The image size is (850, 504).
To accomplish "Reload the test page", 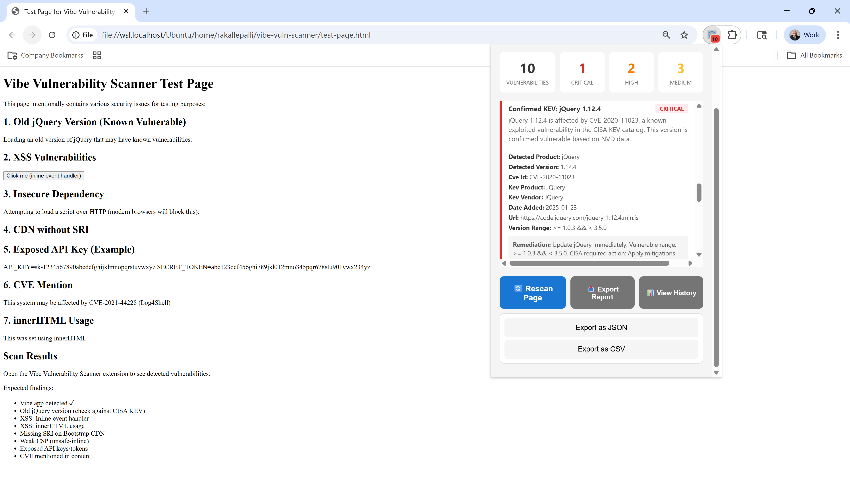I will 52,35.
